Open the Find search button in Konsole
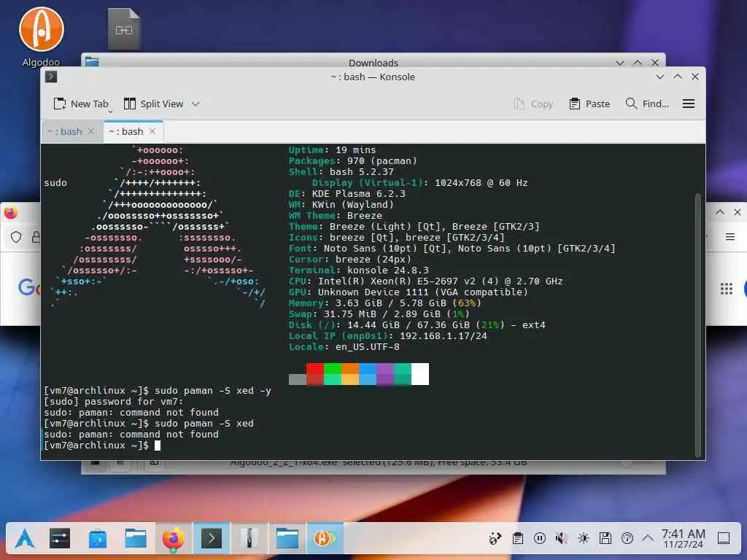The height and width of the screenshot is (560, 747). point(647,104)
